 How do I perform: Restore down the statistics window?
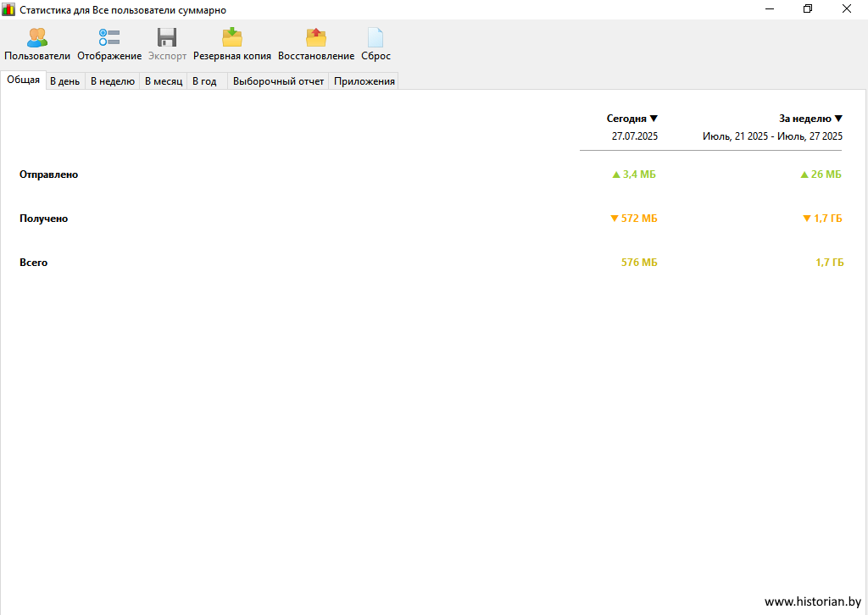pos(808,9)
